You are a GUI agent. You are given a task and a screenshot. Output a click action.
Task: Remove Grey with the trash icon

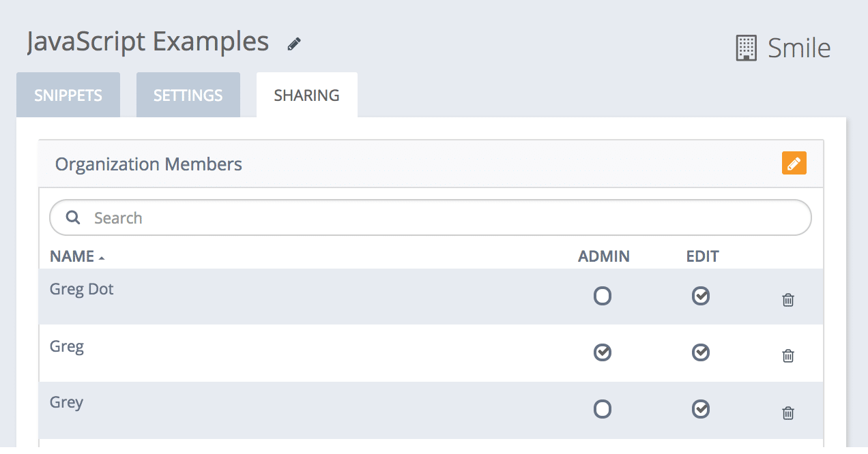pyautogui.click(x=788, y=412)
